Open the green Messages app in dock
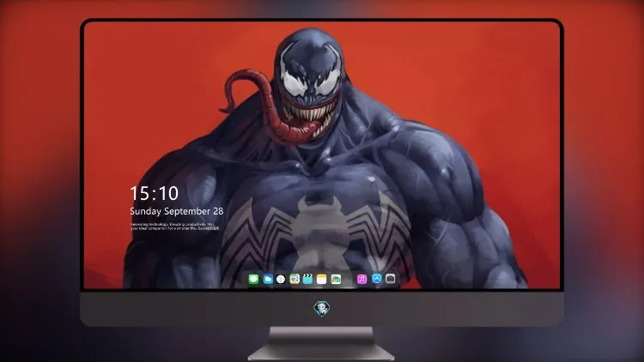The image size is (644, 362). tap(253, 279)
